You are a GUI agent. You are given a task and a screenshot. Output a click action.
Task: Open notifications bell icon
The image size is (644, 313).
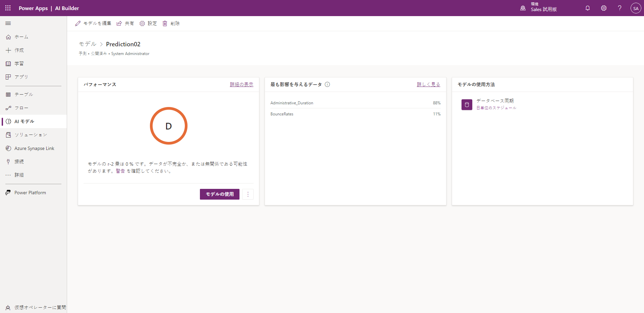[x=588, y=8]
